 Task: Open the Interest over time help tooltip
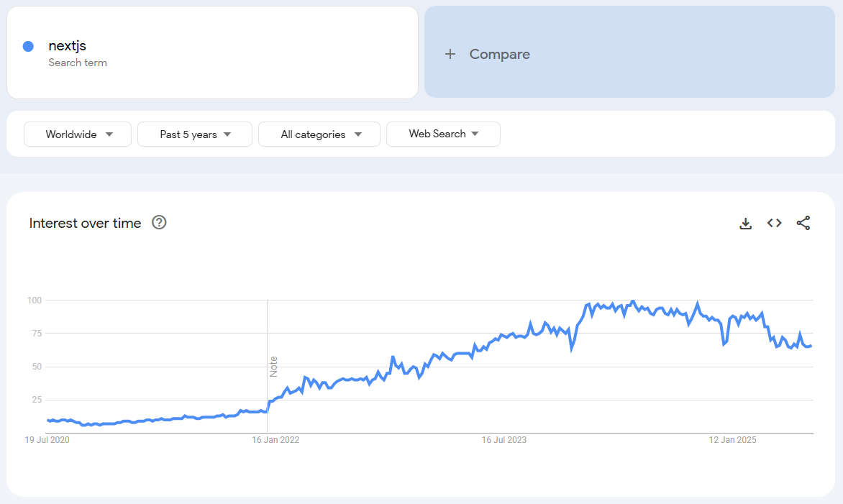(x=158, y=223)
